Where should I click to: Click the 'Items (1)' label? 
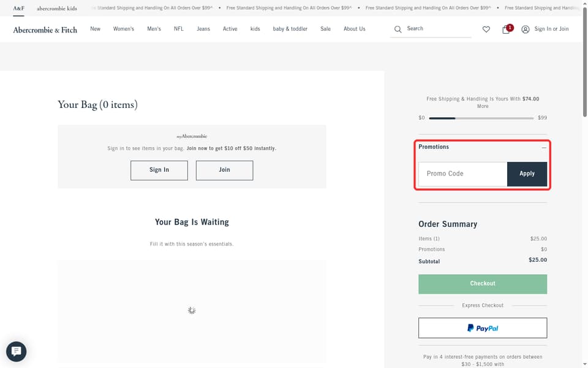coord(429,239)
